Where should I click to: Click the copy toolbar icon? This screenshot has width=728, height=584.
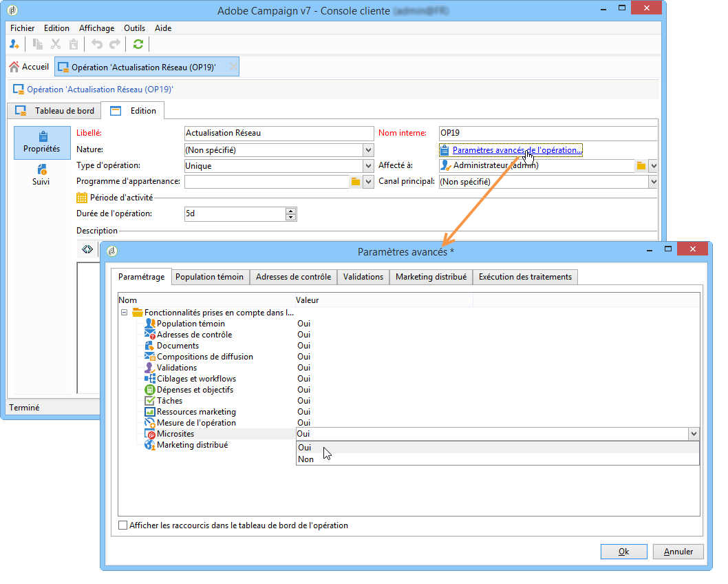coord(38,44)
